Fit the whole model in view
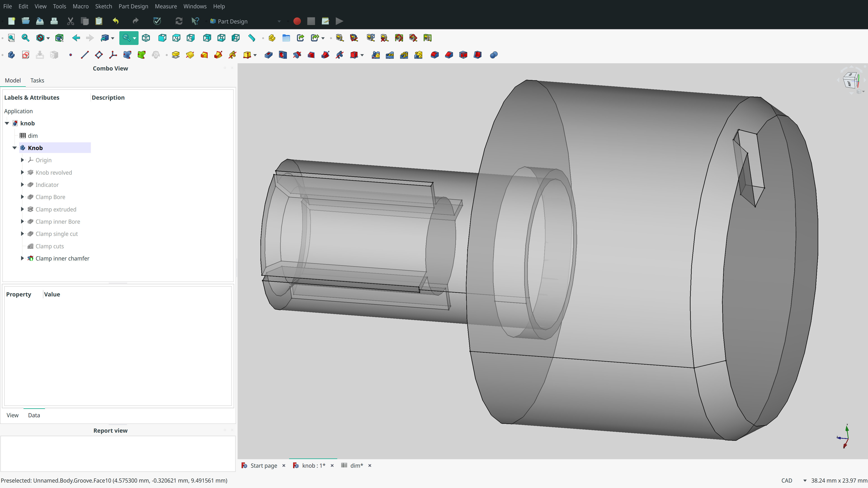 click(11, 38)
